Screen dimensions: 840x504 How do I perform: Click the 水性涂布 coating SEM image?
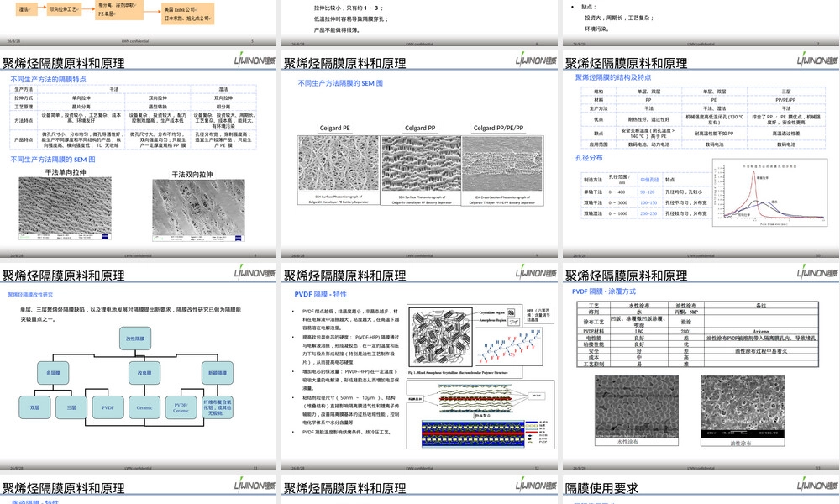(637, 407)
